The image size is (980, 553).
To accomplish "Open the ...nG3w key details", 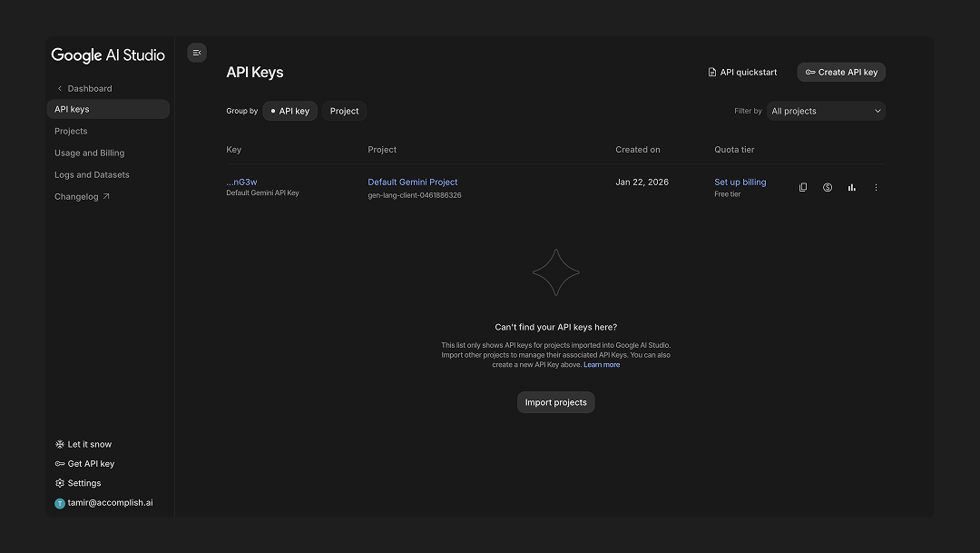I will tap(242, 182).
